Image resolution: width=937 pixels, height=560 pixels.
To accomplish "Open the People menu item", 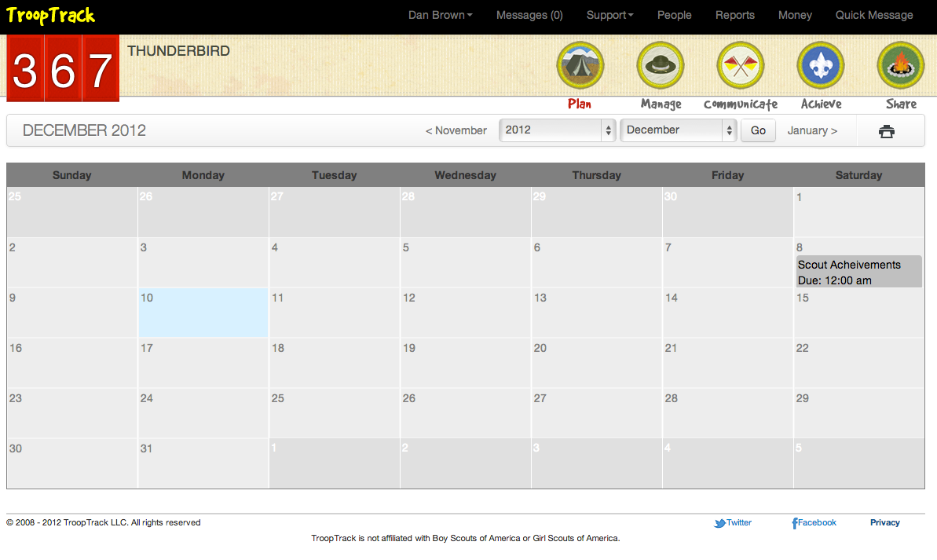I will [x=674, y=15].
